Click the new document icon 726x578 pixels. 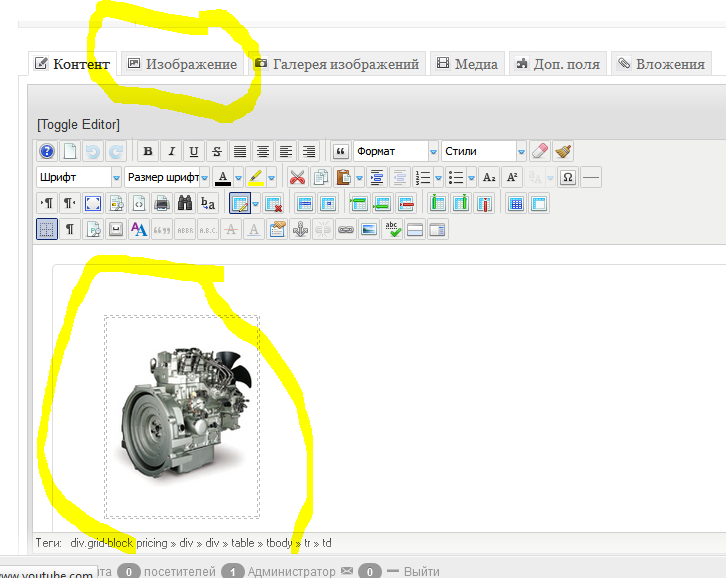[x=70, y=151]
